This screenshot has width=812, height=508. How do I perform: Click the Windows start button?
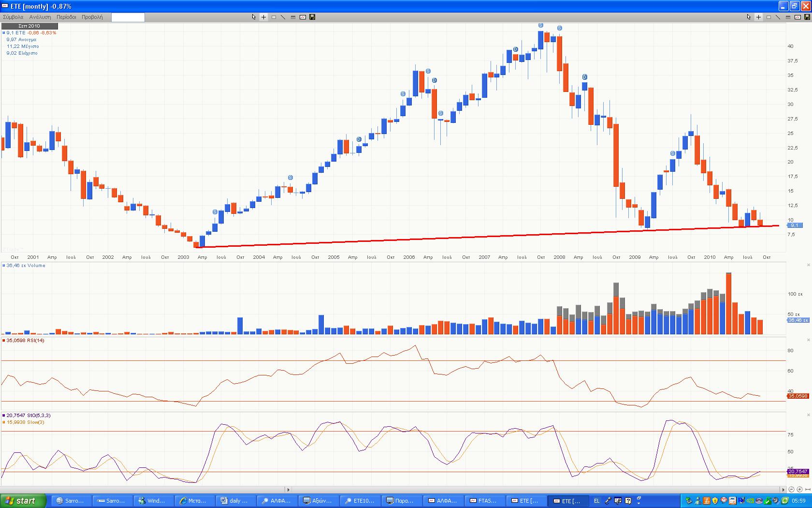23,501
